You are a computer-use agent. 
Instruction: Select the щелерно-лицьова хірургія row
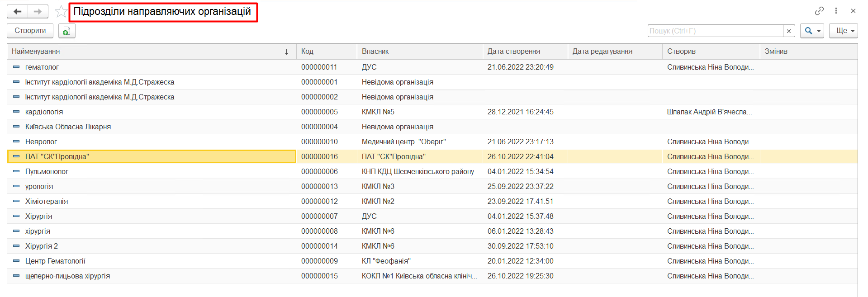pos(67,276)
